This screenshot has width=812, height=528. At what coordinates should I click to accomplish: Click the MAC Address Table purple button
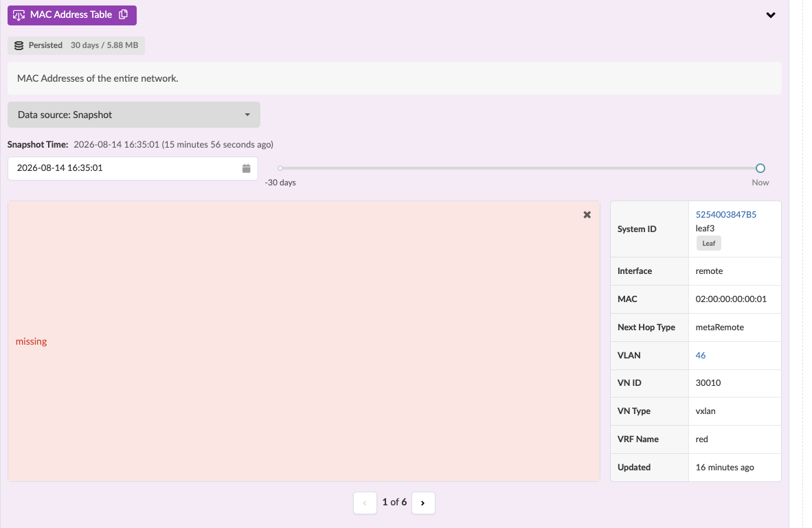click(72, 15)
